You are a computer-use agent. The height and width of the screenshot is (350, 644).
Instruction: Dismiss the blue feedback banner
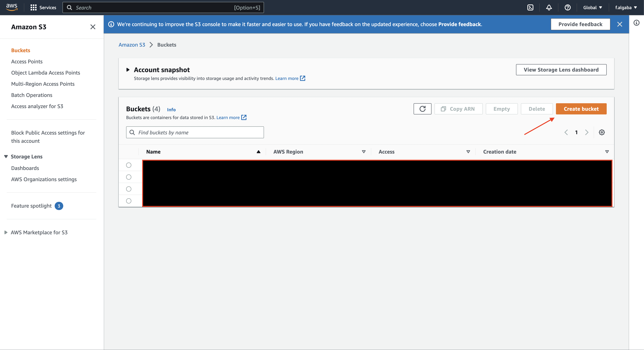tap(620, 24)
